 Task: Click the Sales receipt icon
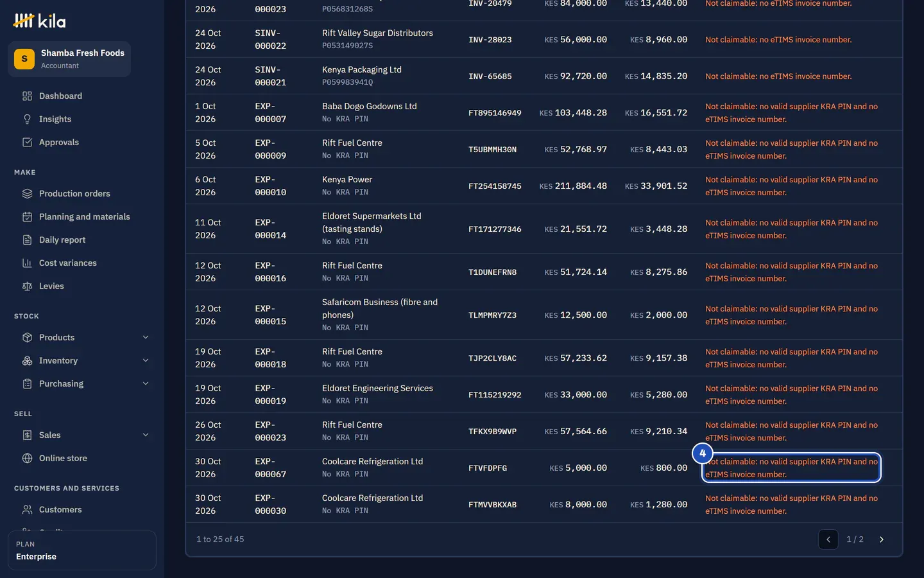pyautogui.click(x=27, y=435)
